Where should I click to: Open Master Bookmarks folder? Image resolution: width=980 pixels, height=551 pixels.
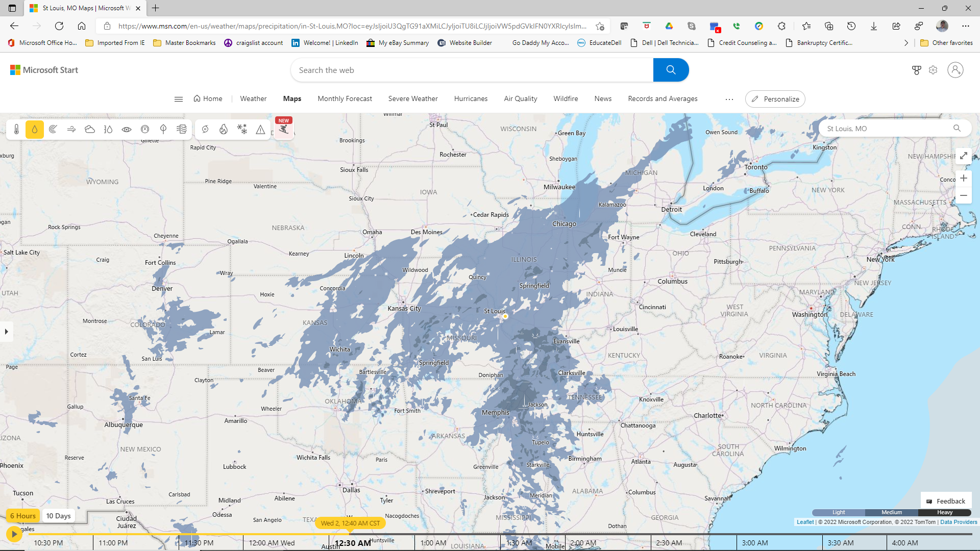pyautogui.click(x=184, y=43)
